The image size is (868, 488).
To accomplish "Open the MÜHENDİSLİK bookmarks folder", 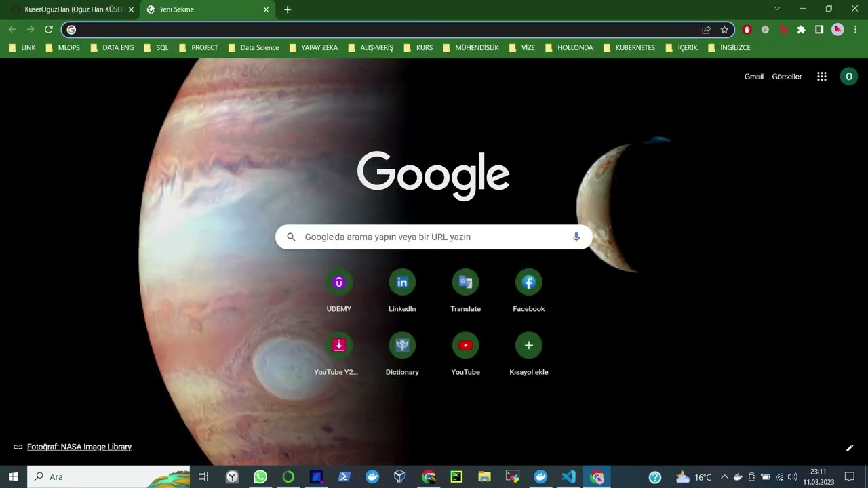I will pos(472,48).
